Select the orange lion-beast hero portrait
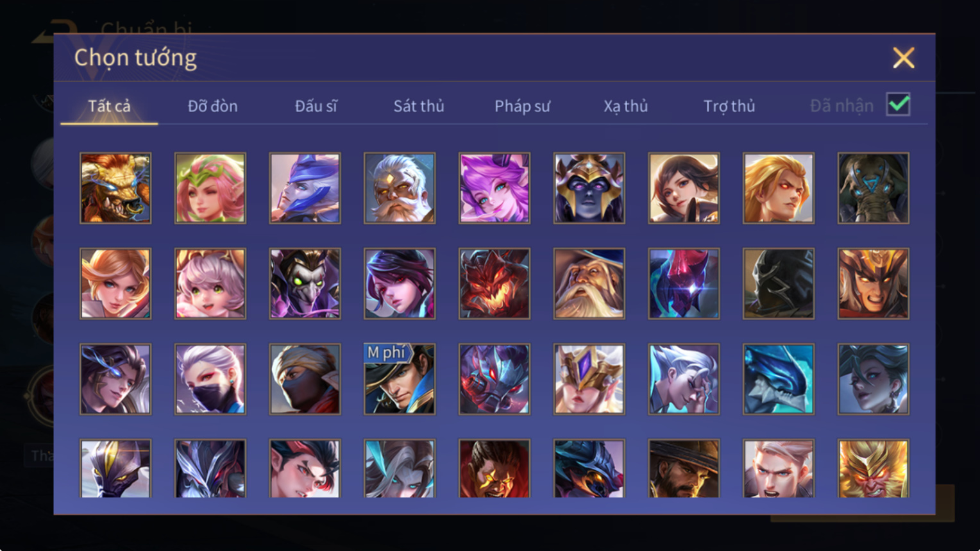This screenshot has height=551, width=980. pos(115,188)
